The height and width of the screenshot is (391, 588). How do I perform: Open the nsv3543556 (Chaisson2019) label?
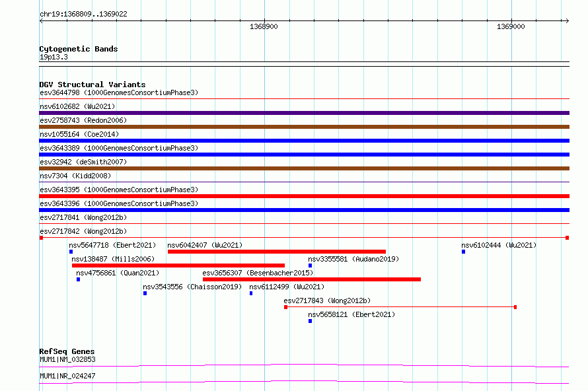192,287
